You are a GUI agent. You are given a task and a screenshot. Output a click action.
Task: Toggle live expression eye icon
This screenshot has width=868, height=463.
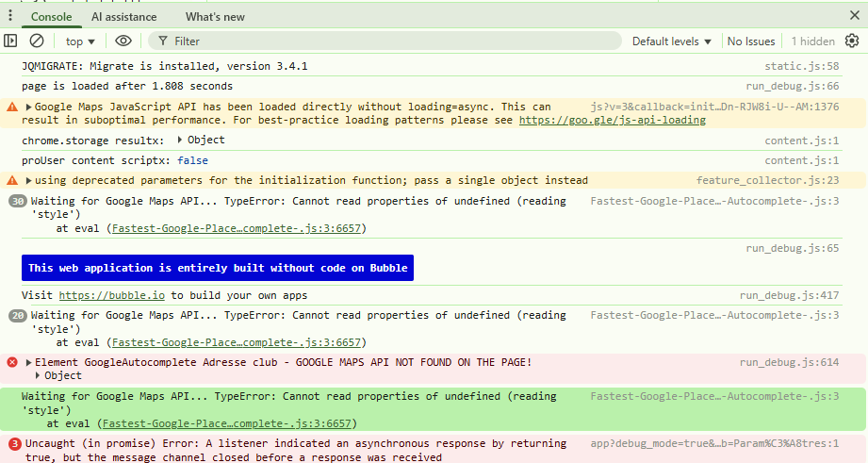click(x=123, y=41)
